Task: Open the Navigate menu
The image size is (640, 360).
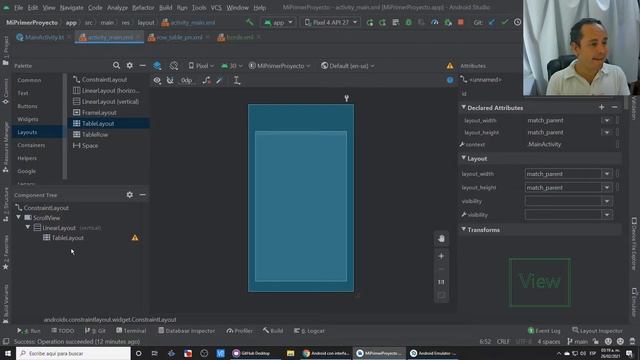Action: [71, 7]
